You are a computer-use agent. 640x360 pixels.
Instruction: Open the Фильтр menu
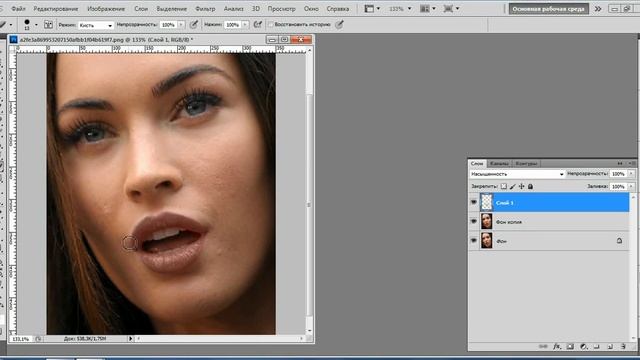205,9
